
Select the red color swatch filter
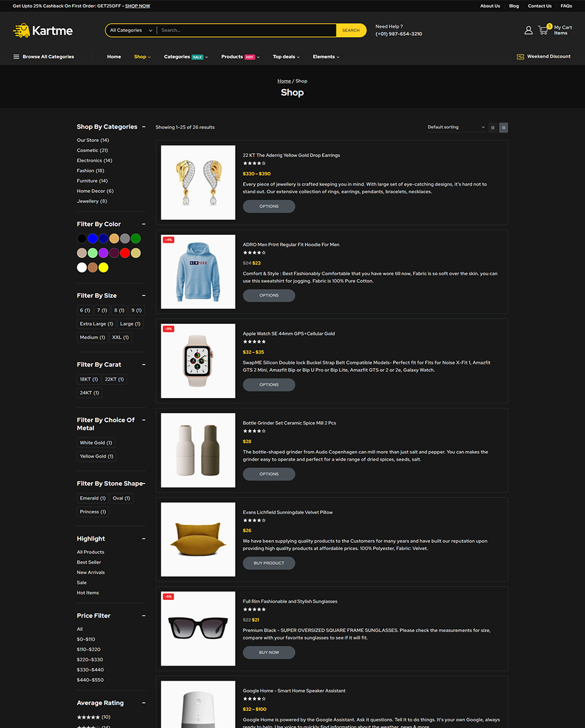click(124, 253)
